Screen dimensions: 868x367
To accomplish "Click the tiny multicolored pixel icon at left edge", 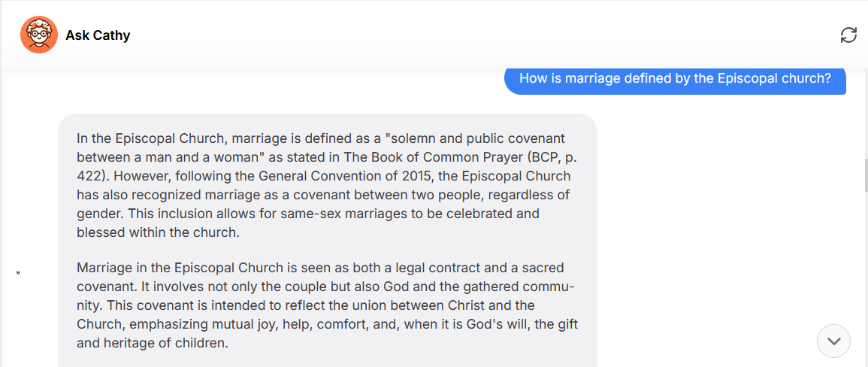I will (18, 273).
